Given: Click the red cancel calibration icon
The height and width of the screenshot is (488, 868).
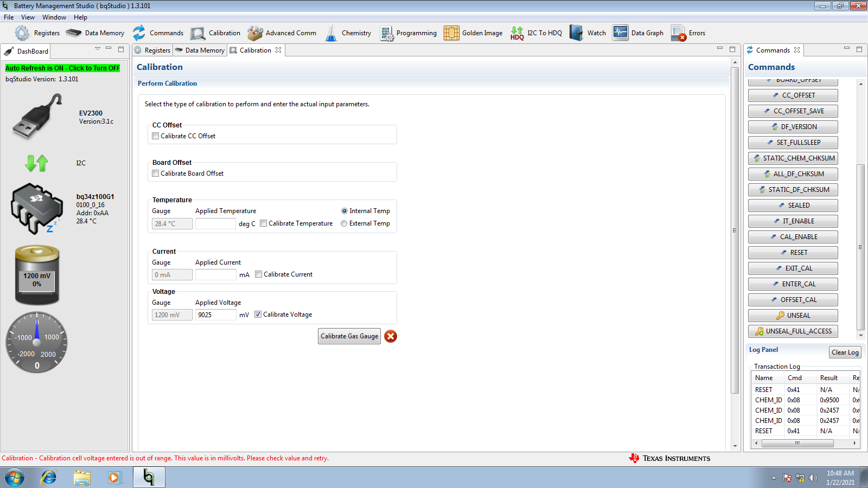Looking at the screenshot, I should coord(391,336).
